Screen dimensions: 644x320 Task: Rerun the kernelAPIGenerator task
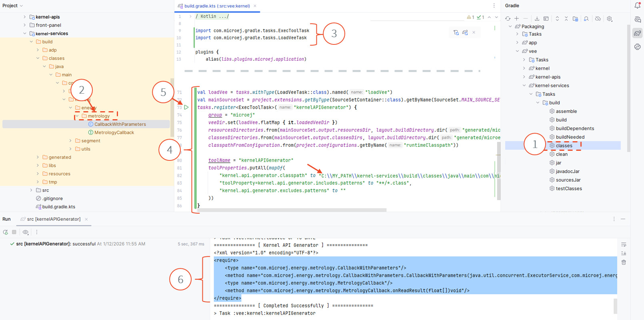[x=6, y=232]
